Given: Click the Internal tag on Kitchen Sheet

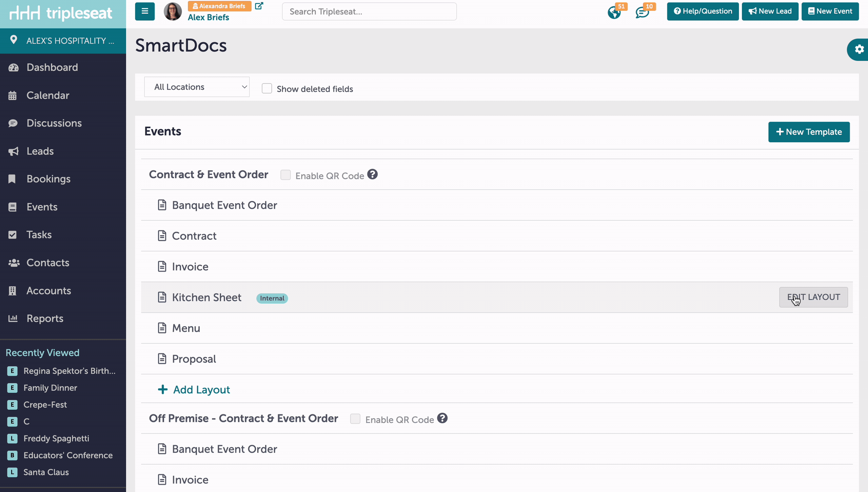Looking at the screenshot, I should [x=272, y=298].
